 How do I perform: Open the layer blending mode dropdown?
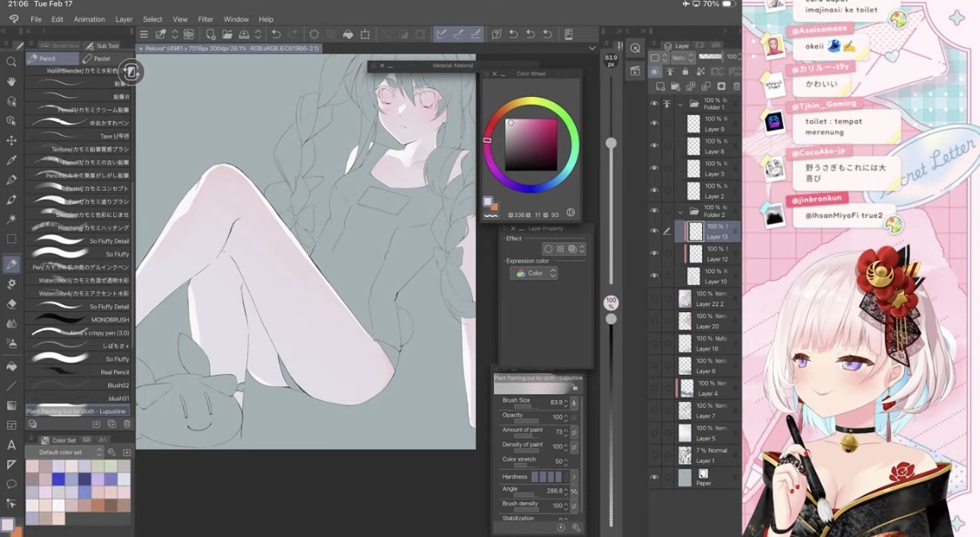[x=683, y=58]
